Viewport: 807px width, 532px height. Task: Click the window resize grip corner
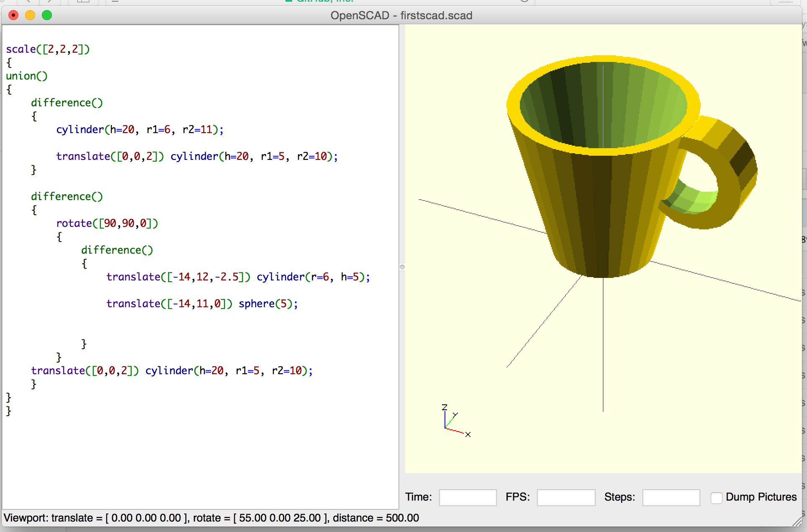[797, 522]
